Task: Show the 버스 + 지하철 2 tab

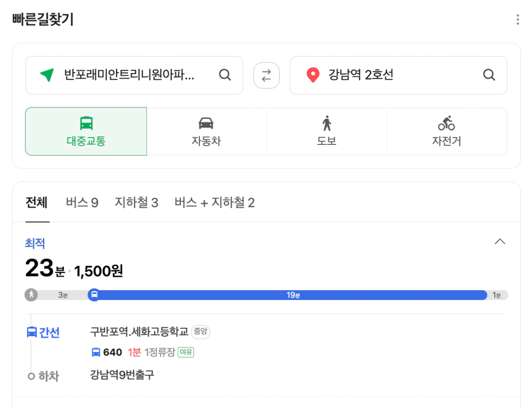Action: [x=214, y=203]
